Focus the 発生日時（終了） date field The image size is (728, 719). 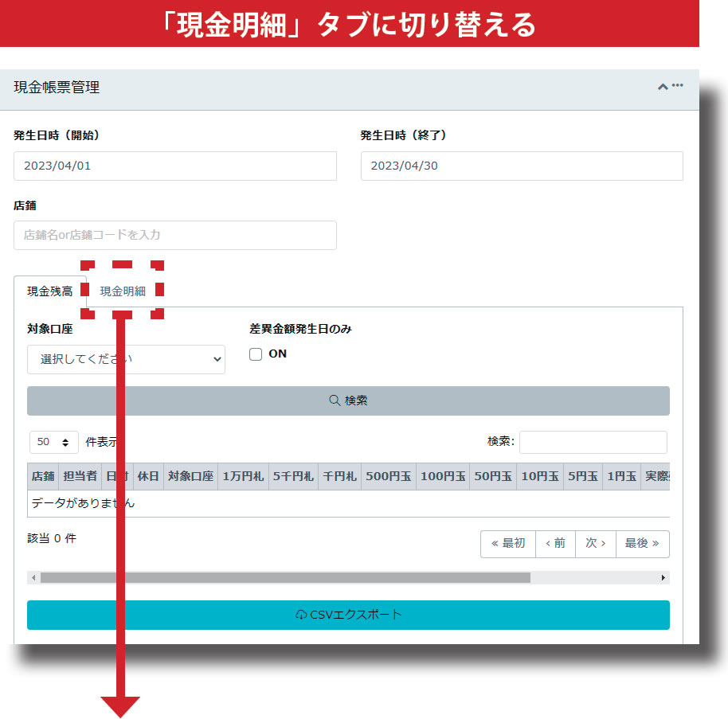[522, 166]
